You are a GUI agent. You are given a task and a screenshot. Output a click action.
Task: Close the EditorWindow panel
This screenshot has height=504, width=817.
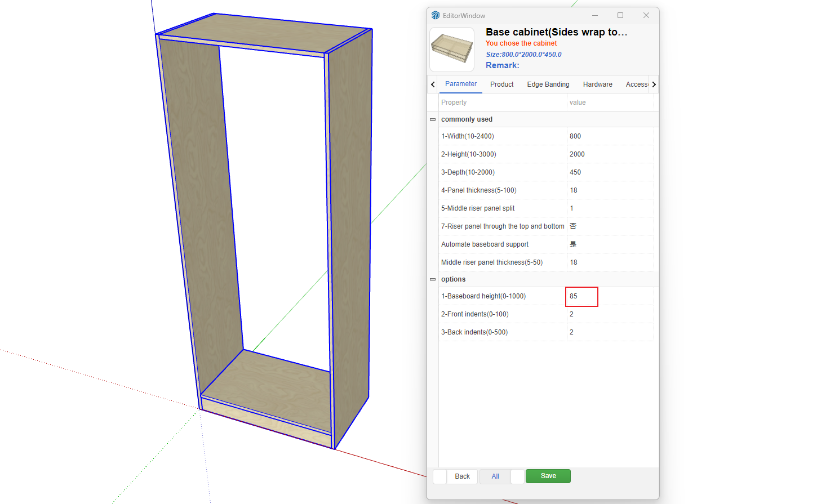[646, 15]
